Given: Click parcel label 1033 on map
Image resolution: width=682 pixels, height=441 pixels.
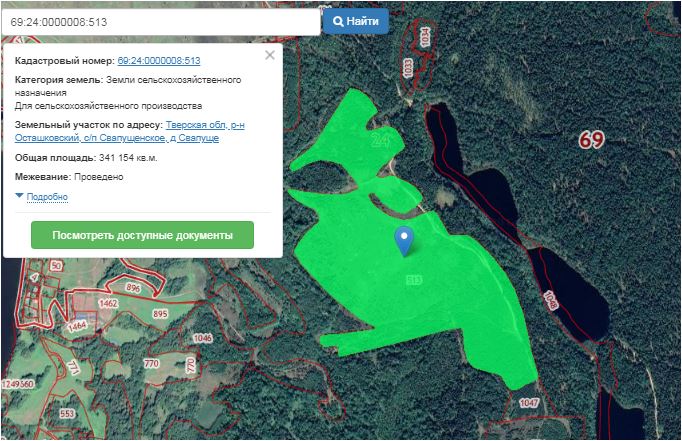Looking at the screenshot, I should [x=407, y=67].
